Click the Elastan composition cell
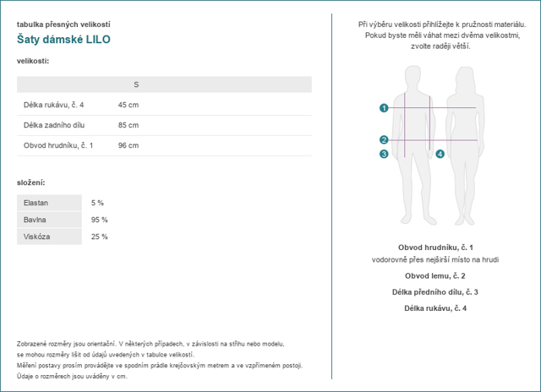This screenshot has height=392, width=541. click(x=49, y=203)
